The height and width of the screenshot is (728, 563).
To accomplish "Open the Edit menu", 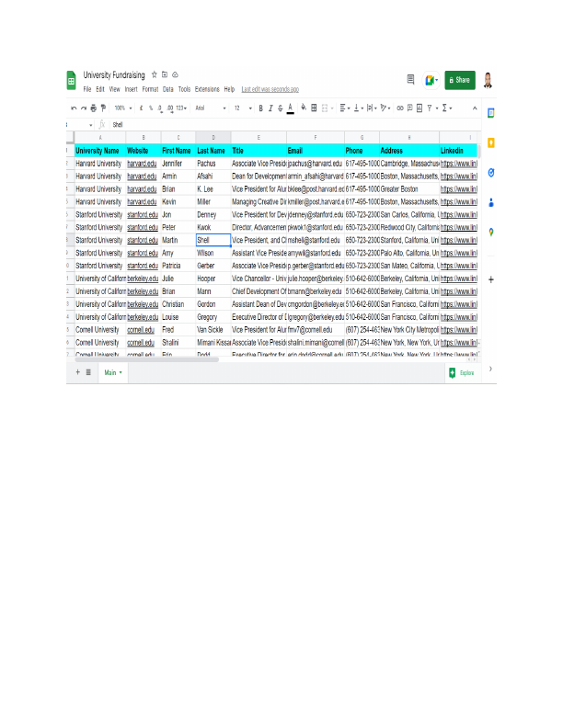I will pyautogui.click(x=100, y=89).
